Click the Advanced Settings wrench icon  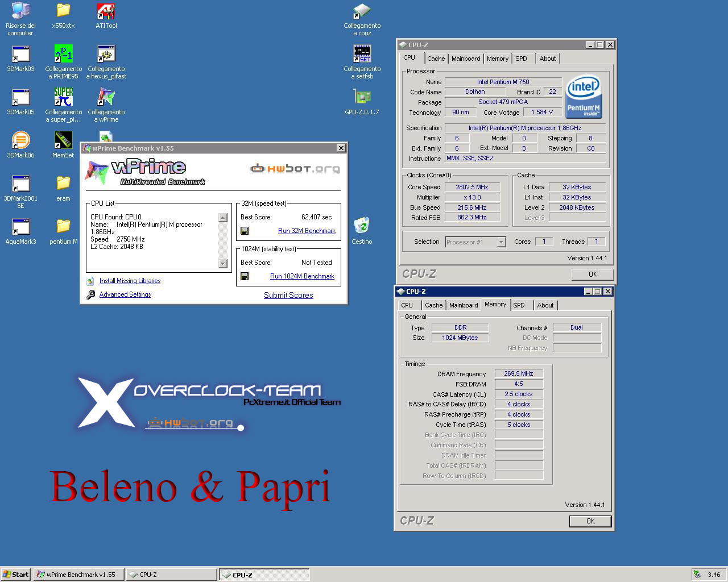90,294
